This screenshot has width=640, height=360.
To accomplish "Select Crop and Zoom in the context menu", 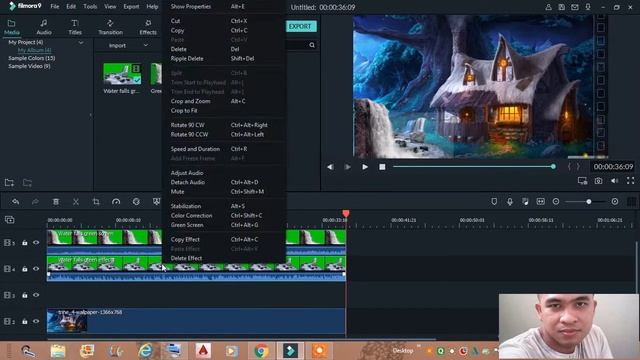I will coord(191,101).
